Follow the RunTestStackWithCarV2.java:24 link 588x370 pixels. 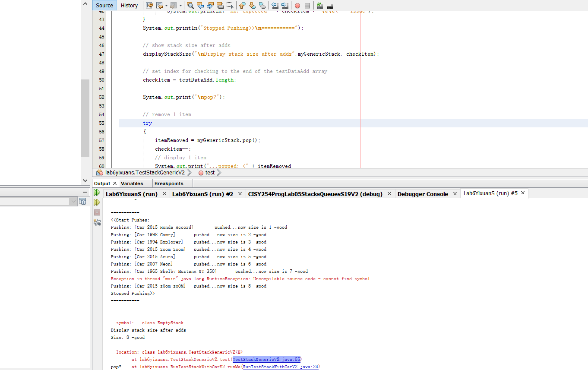(x=280, y=367)
